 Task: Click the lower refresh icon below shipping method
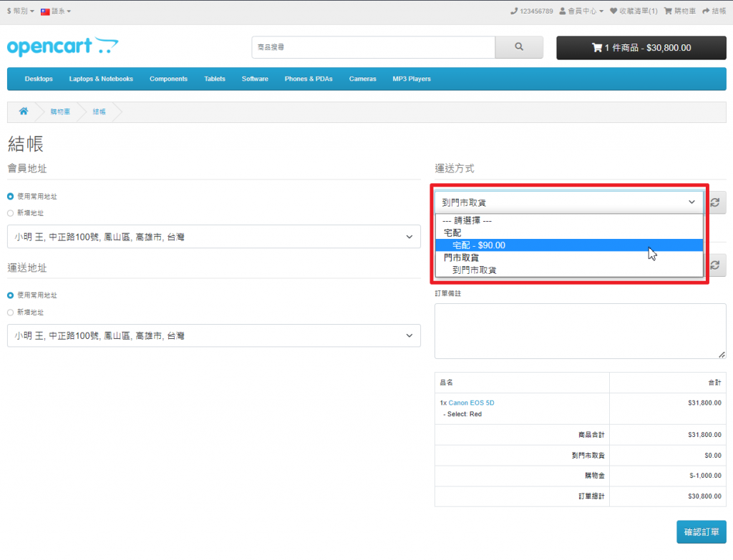pos(715,265)
